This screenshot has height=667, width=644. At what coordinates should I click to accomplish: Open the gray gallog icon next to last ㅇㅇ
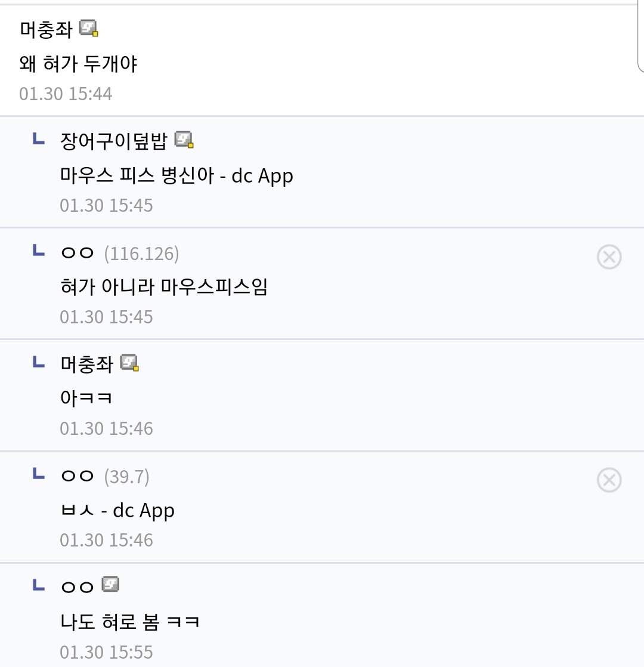tap(110, 585)
